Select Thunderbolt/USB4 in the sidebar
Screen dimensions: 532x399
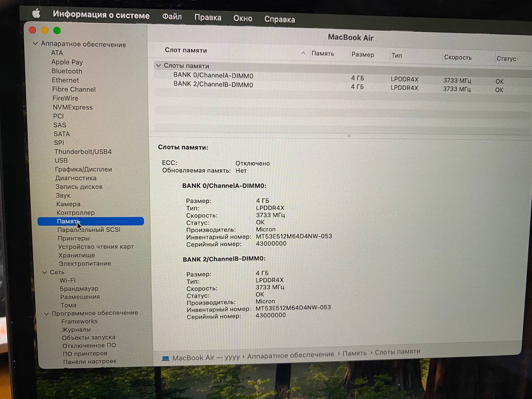coord(83,152)
